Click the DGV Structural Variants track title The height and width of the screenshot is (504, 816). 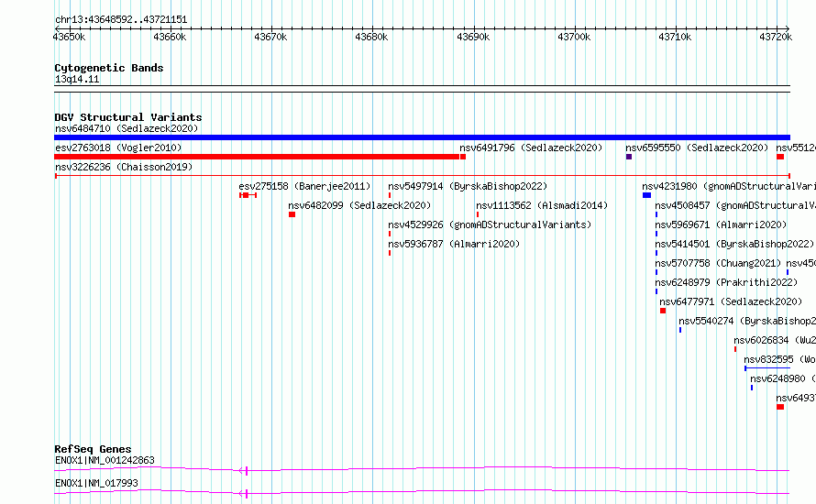pyautogui.click(x=128, y=117)
